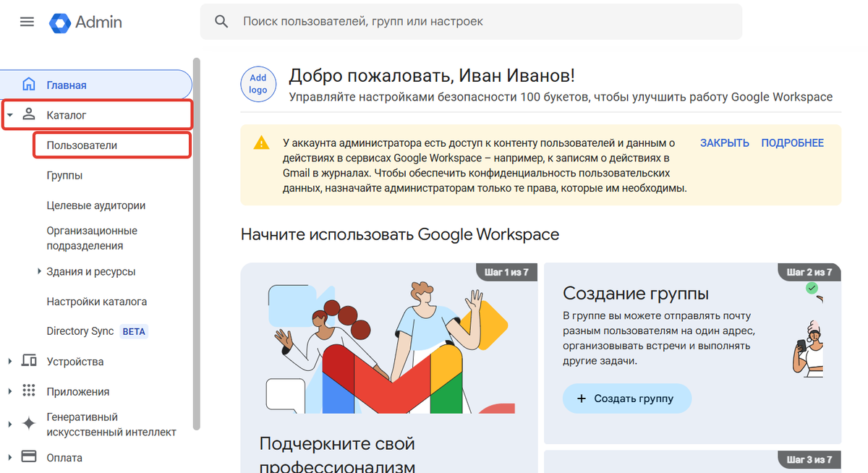Click the plus icon in Создать группу
Image resolution: width=868 pixels, height=473 pixels.
coord(582,399)
